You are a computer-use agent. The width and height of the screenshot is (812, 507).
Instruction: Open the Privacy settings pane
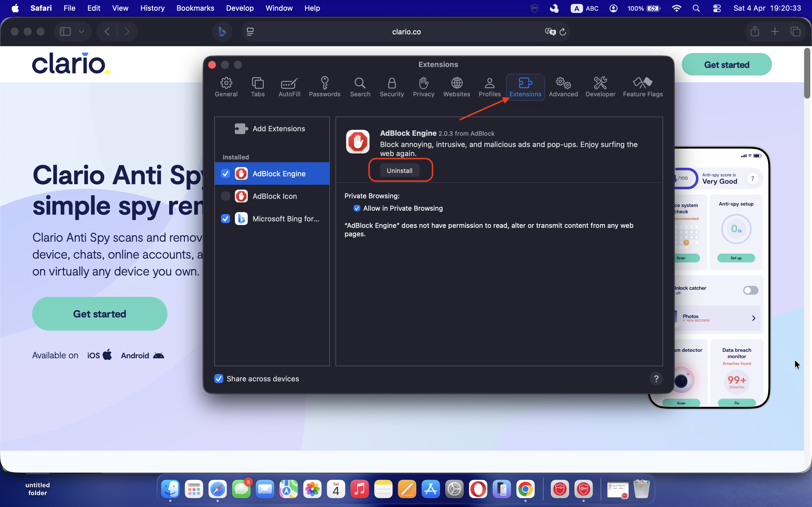[423, 87]
